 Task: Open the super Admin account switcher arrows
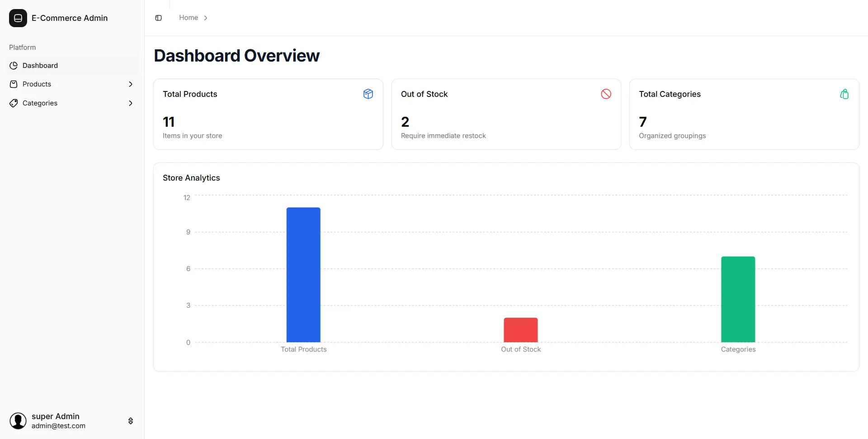coord(131,421)
